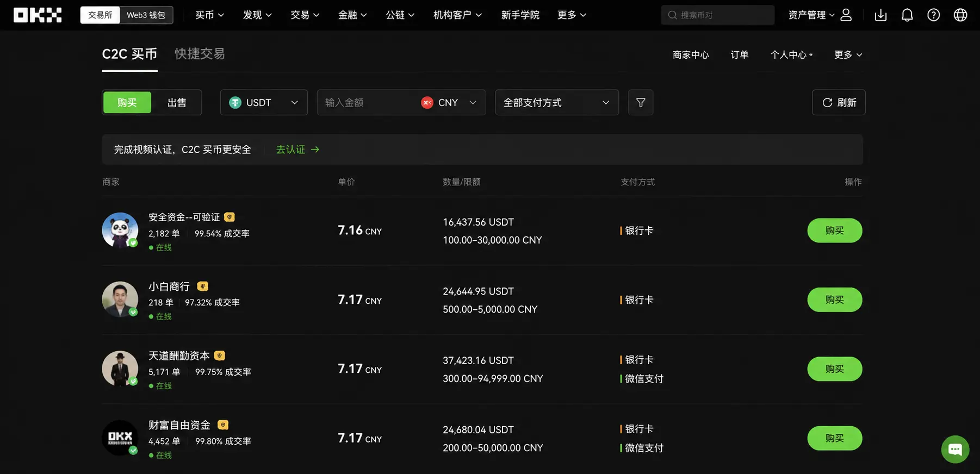Click 99.80% 成交率 text

[x=223, y=441]
